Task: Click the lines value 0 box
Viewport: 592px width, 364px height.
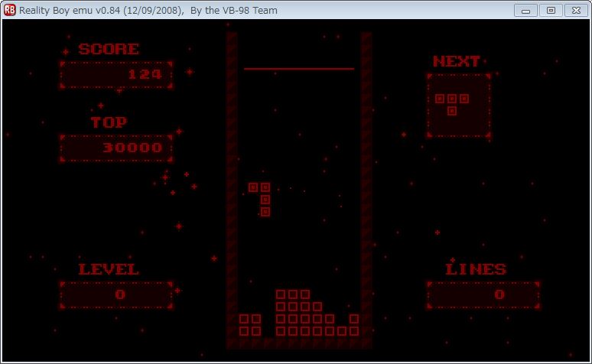Action: coord(483,295)
